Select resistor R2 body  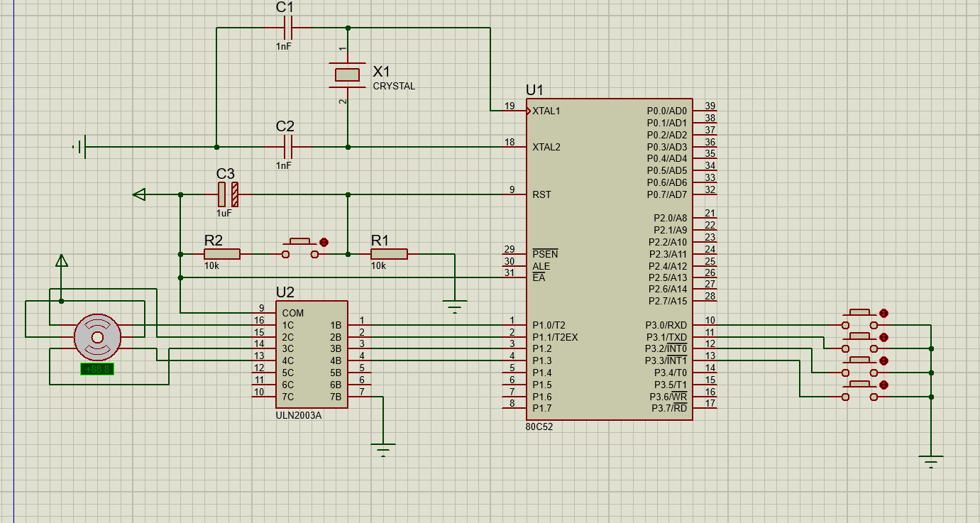click(222, 254)
